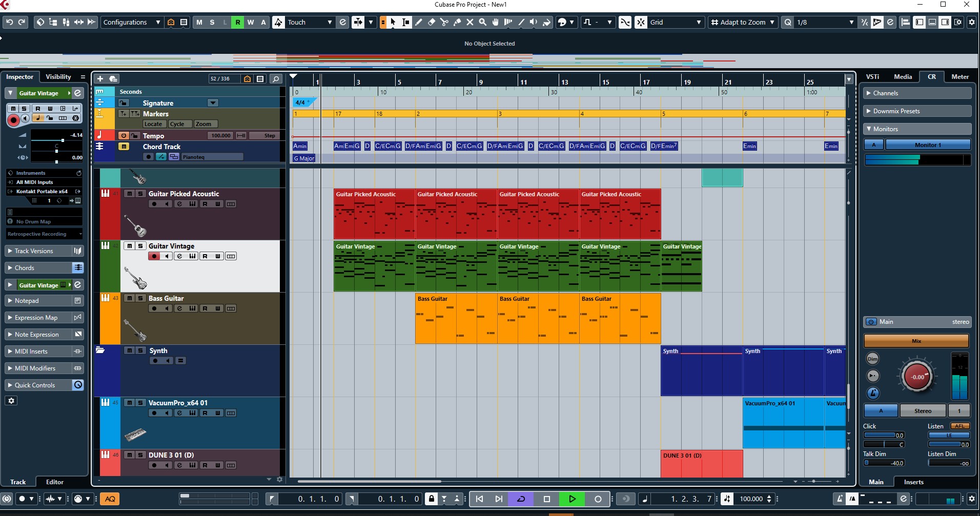
Task: Redo the last undone action
Action: pos(22,22)
